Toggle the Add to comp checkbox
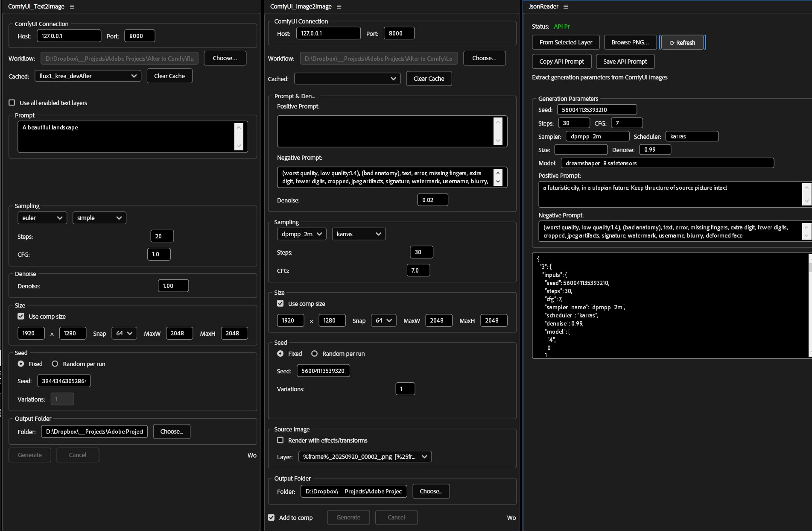The width and height of the screenshot is (812, 531). coord(271,517)
